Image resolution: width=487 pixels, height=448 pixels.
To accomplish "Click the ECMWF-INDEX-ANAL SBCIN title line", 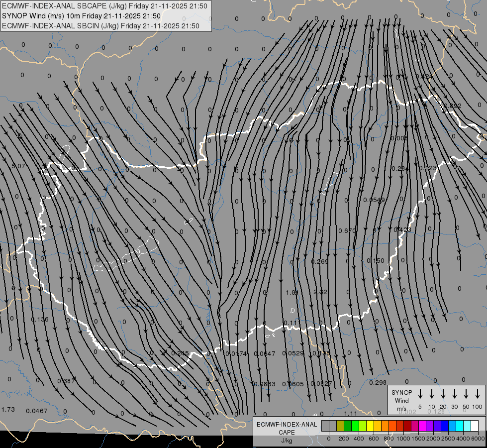I will [100, 26].
